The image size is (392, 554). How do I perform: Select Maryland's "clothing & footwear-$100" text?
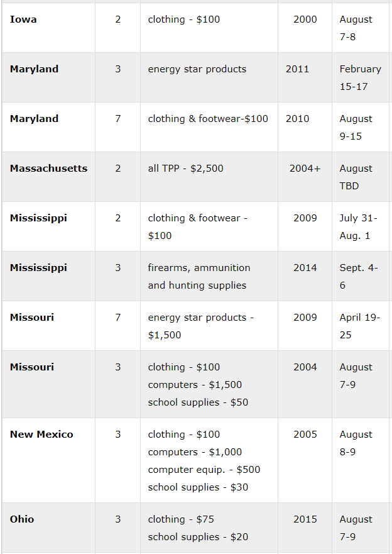(x=208, y=119)
